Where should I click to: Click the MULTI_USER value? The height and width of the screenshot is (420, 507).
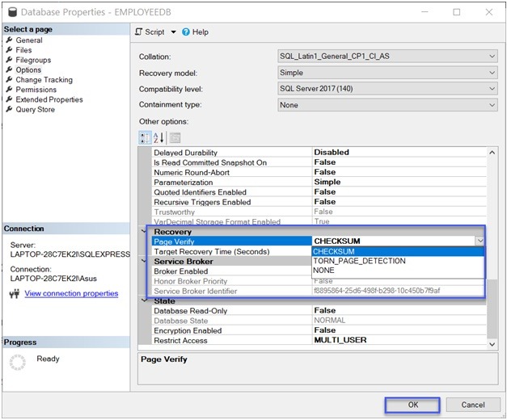(x=340, y=340)
